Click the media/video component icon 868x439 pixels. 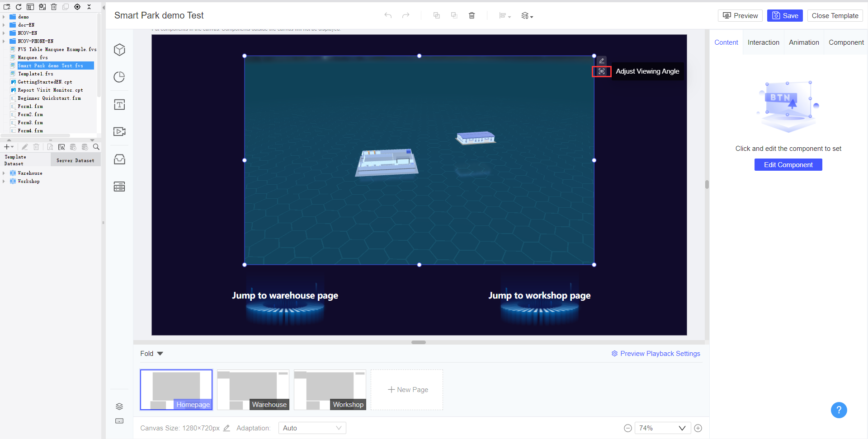(119, 131)
